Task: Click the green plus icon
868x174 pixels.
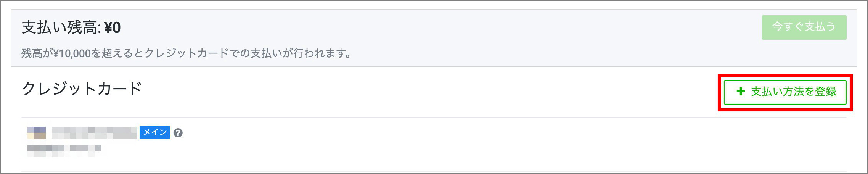Action: (x=741, y=92)
